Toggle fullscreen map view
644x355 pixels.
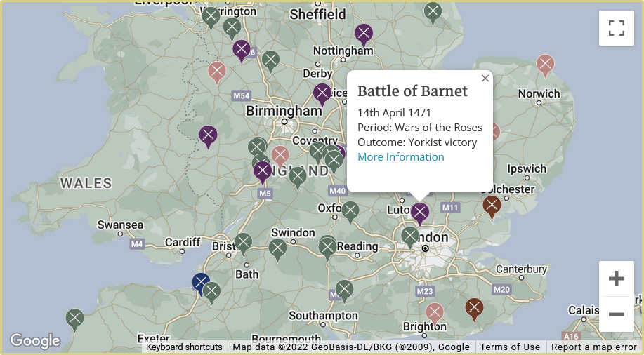click(617, 28)
